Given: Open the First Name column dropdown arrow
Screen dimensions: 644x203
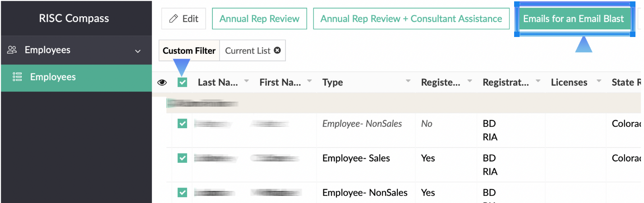Looking at the screenshot, I should (309, 81).
